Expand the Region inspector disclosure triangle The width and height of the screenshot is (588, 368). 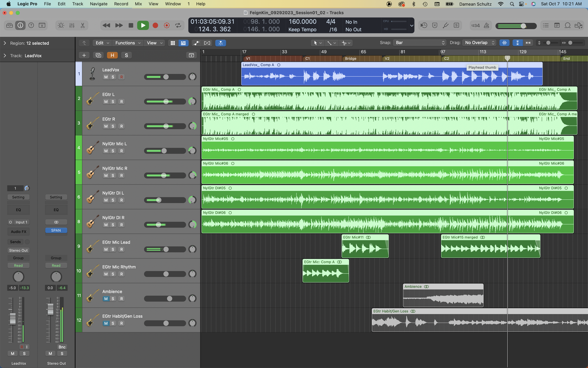coord(5,43)
